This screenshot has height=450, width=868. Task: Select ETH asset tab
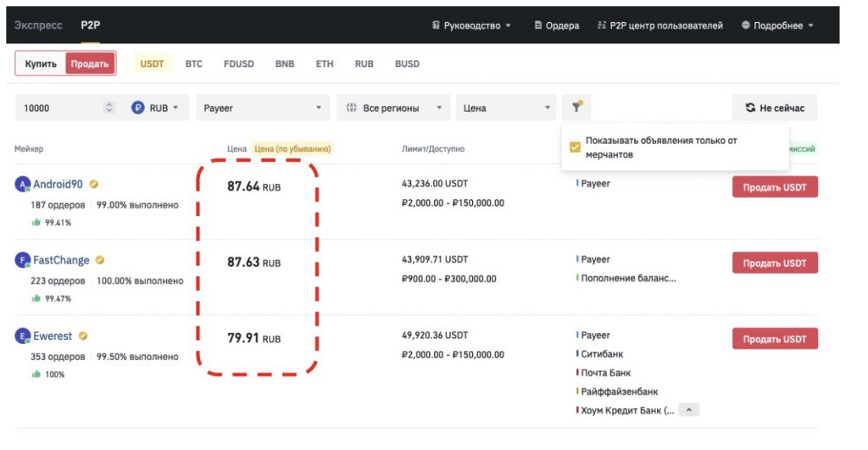[325, 64]
